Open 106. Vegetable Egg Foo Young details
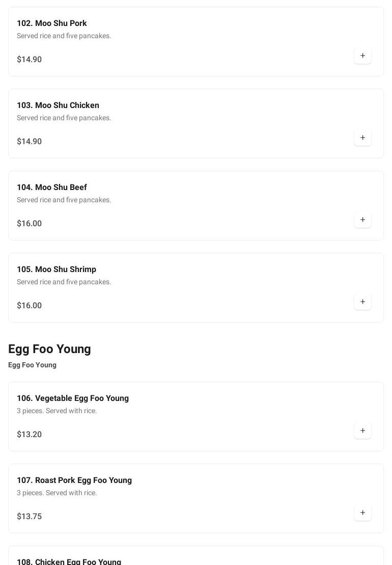The height and width of the screenshot is (565, 392). coord(73,398)
